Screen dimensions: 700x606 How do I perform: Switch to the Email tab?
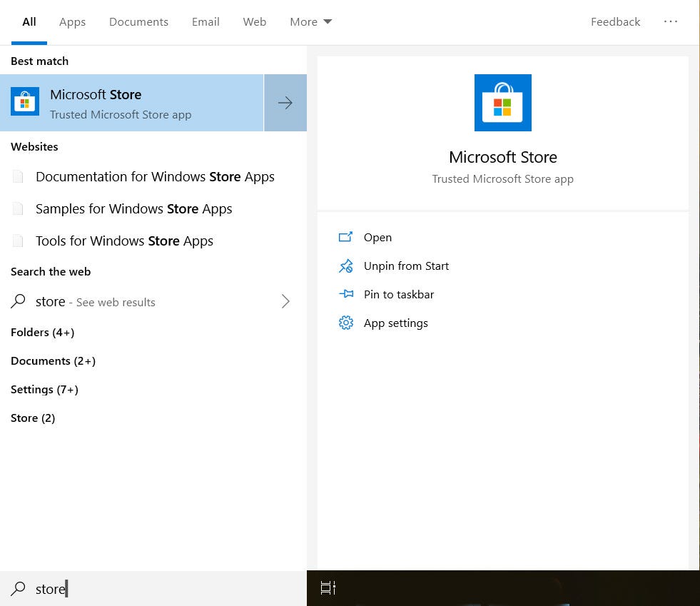pyautogui.click(x=206, y=22)
